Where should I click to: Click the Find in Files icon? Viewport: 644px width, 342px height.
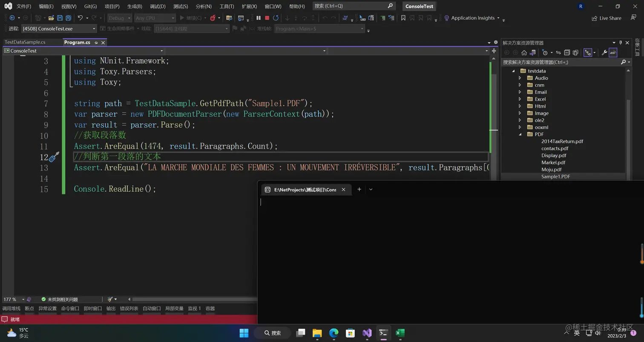pos(229,18)
